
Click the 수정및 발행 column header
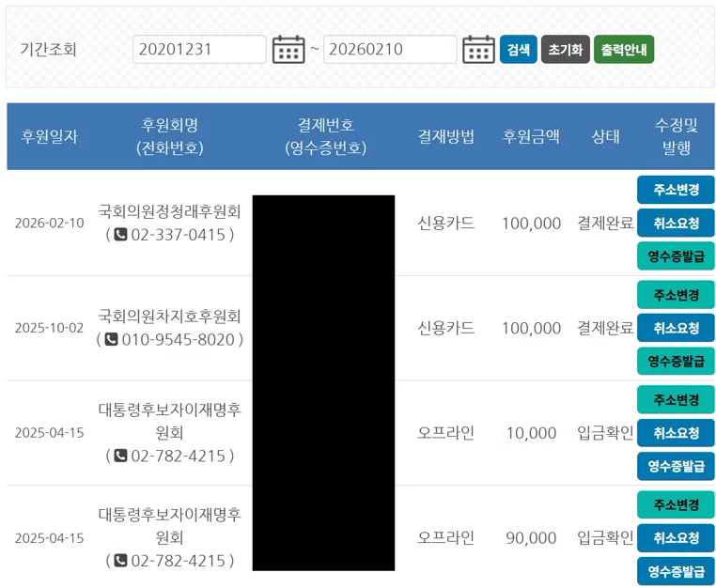(x=677, y=136)
